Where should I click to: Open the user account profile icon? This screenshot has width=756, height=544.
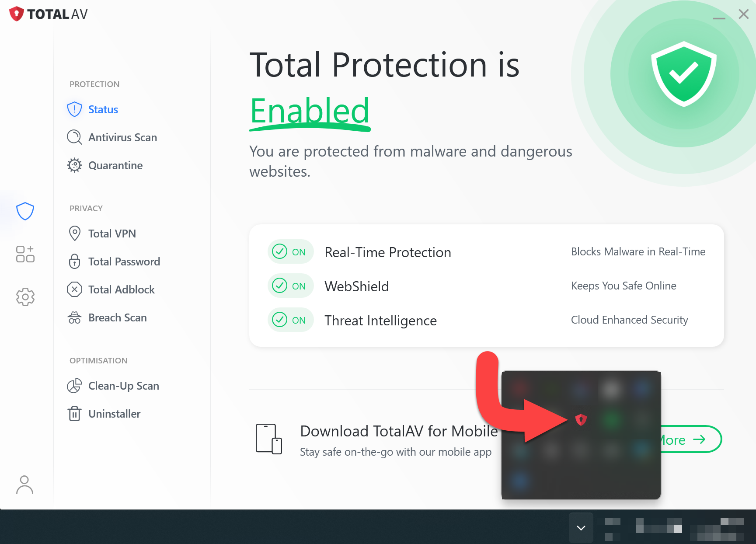tap(24, 485)
